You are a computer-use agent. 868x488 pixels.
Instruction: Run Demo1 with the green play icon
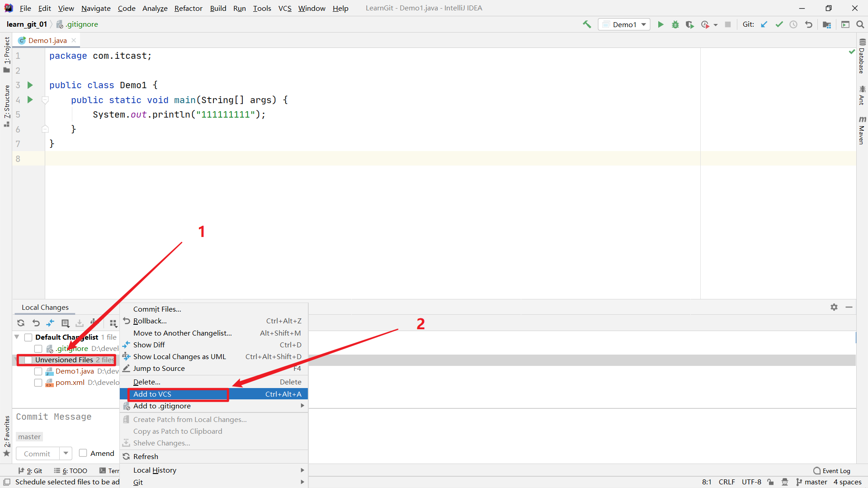(x=660, y=24)
